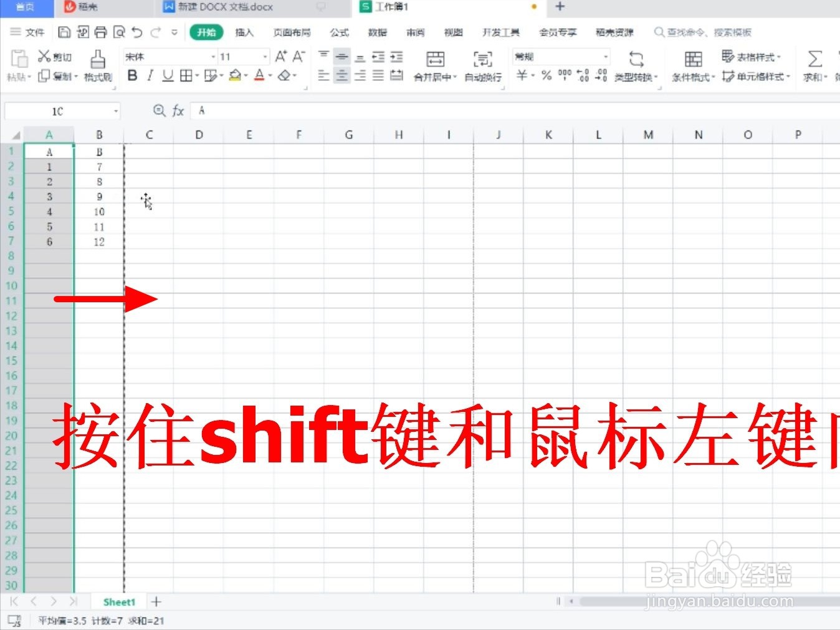Decrease font size with A- icon
The image size is (840, 630).
pyautogui.click(x=299, y=57)
